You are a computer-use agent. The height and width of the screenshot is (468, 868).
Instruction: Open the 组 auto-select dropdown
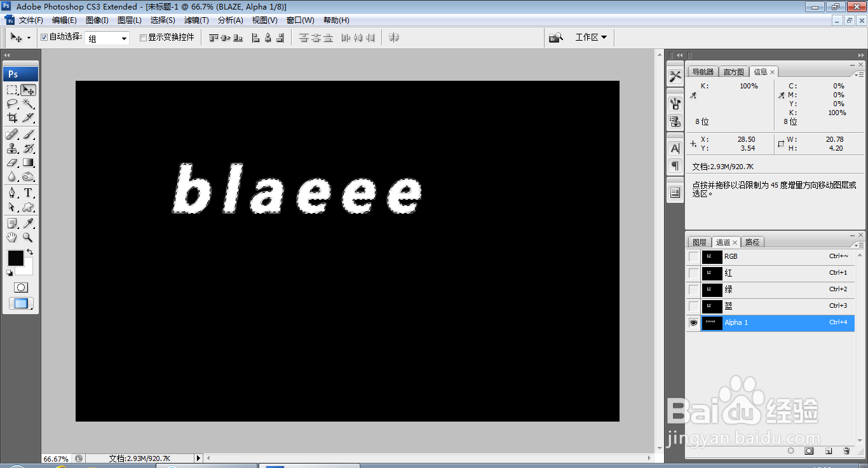coord(107,38)
